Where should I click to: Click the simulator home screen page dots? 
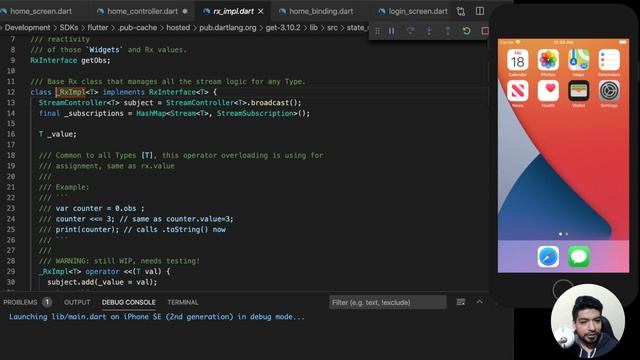(563, 234)
